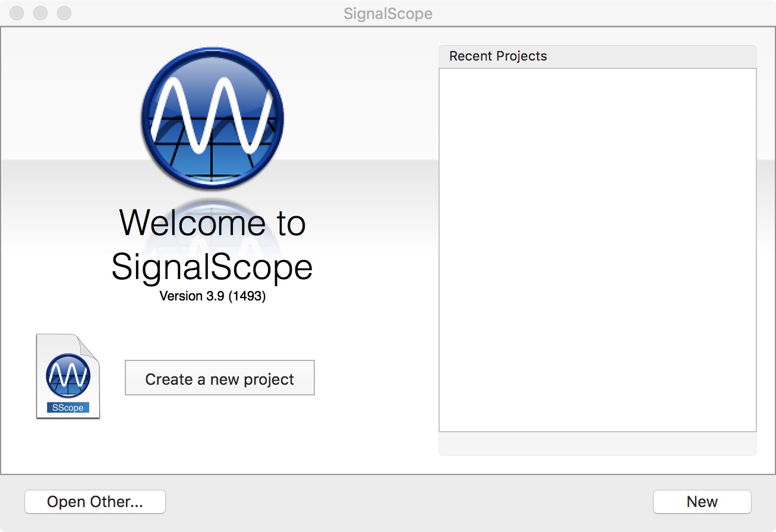Click the large "SignalScope" heading text

212,267
